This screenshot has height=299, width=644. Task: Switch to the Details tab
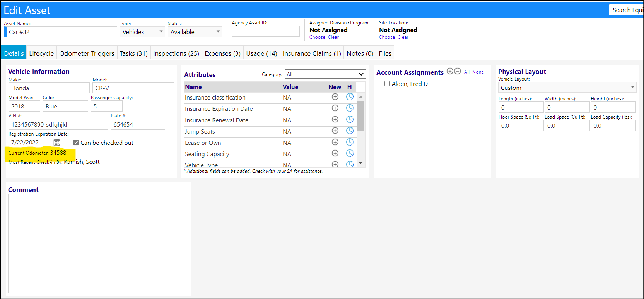(x=14, y=53)
